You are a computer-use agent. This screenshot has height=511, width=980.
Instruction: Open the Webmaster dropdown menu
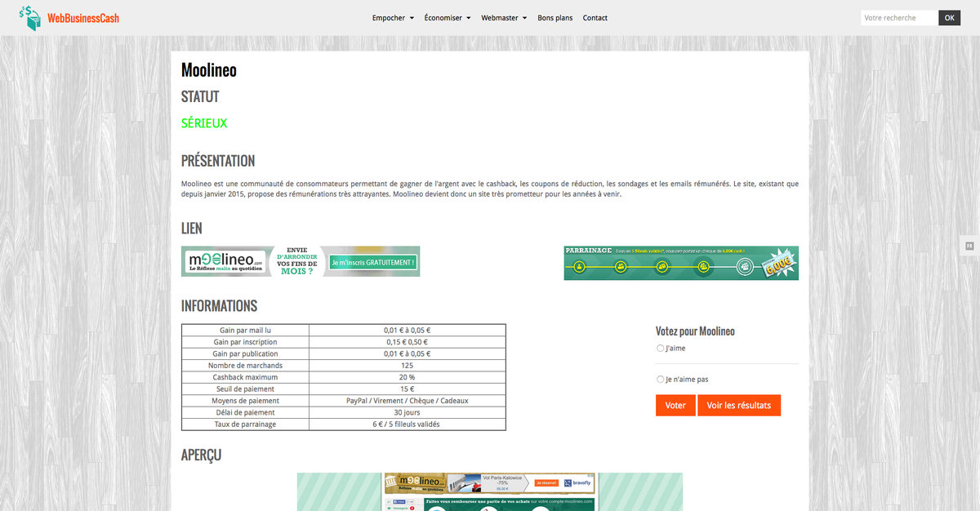[x=504, y=18]
